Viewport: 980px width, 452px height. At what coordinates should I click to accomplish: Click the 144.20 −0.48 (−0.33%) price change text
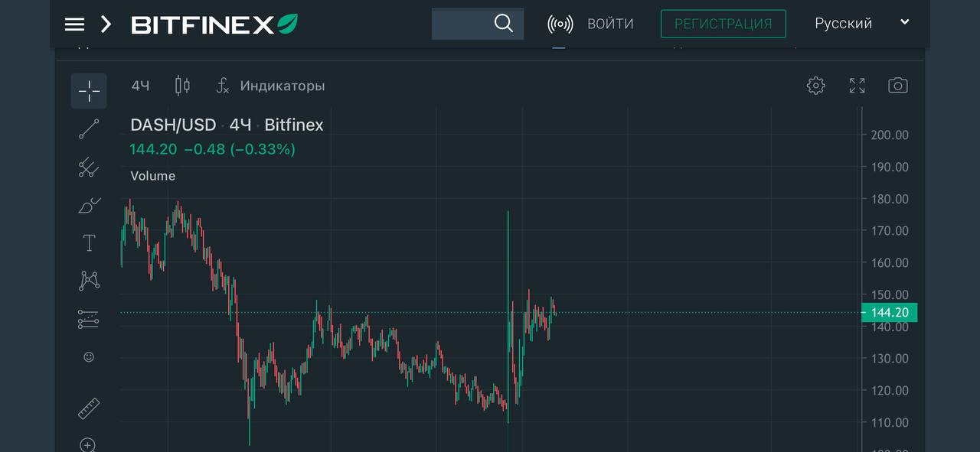click(212, 149)
